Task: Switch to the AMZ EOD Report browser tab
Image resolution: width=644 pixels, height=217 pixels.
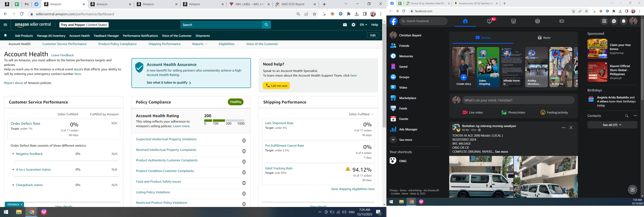Action: (295, 4)
